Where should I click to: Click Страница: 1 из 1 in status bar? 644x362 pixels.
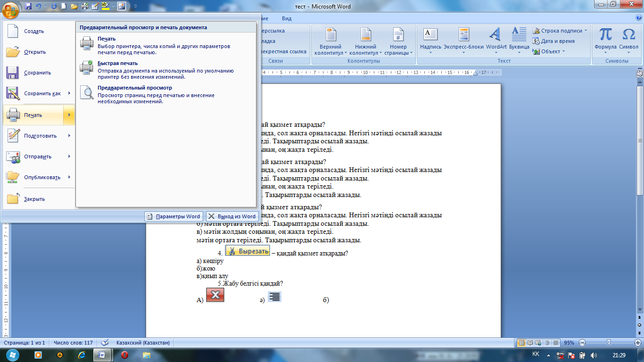25,343
